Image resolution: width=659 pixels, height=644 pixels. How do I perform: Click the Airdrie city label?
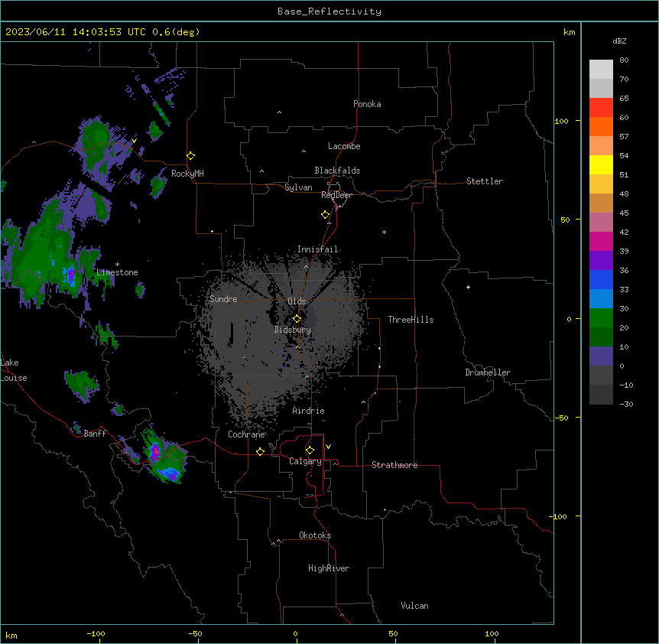(309, 411)
